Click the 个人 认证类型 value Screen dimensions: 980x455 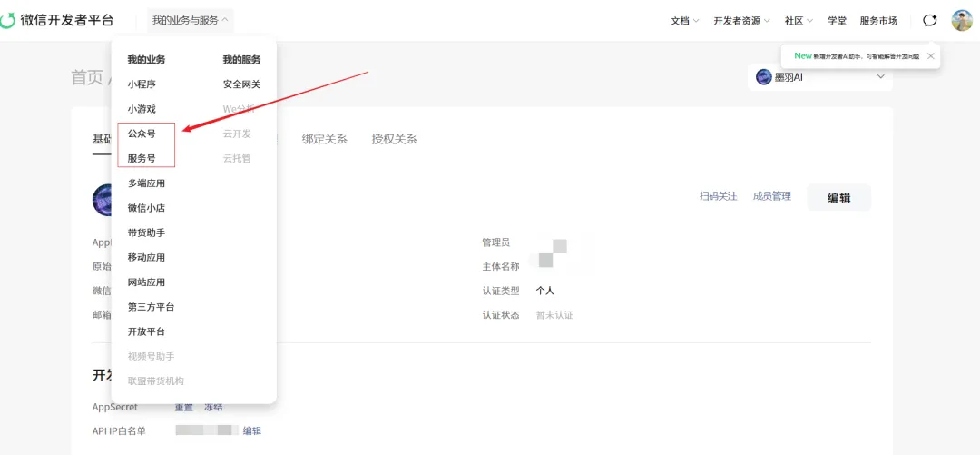coord(545,291)
